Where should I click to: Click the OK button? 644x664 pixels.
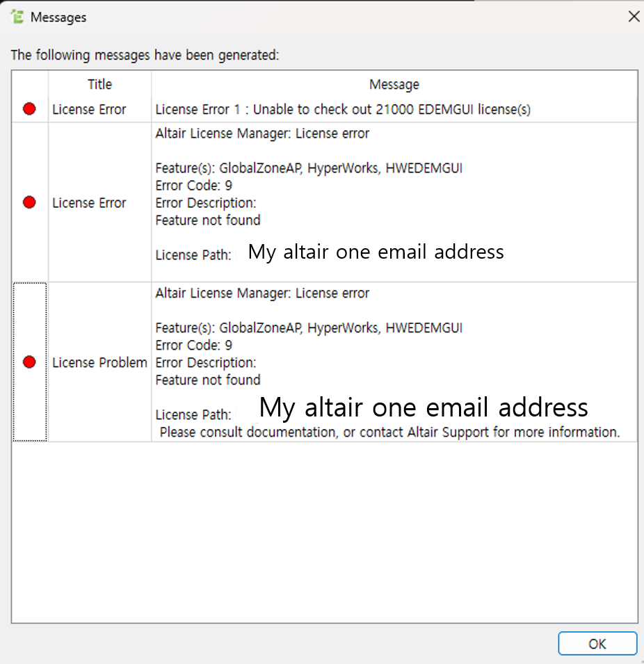click(x=597, y=644)
